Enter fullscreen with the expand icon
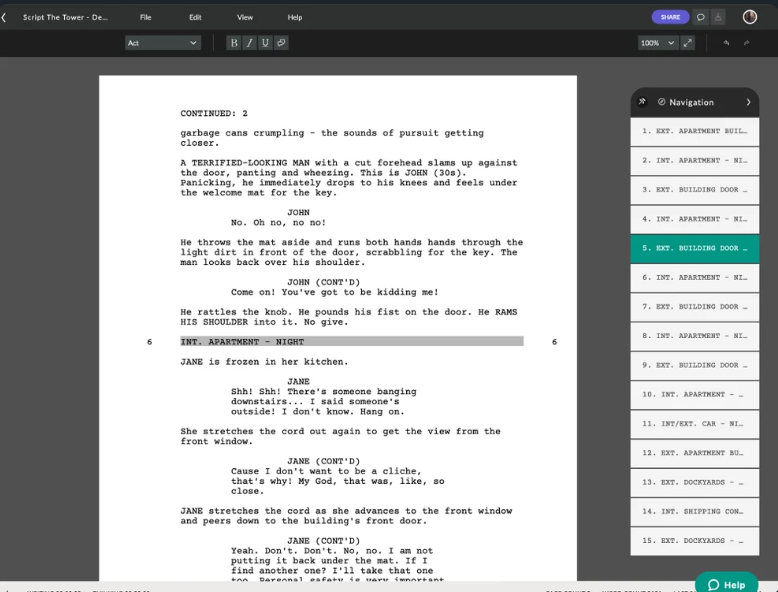 coord(688,43)
